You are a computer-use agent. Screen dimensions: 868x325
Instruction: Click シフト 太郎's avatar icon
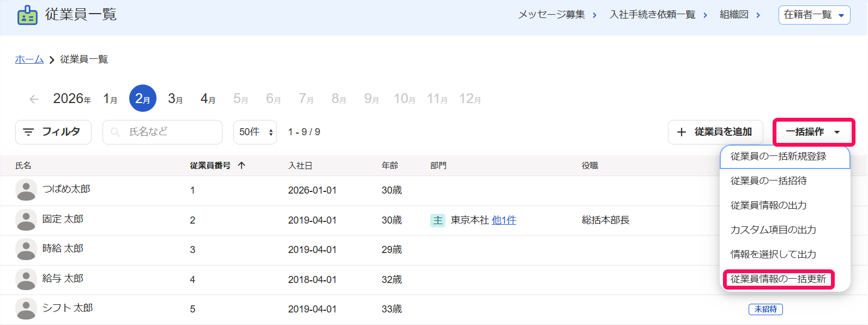[26, 309]
